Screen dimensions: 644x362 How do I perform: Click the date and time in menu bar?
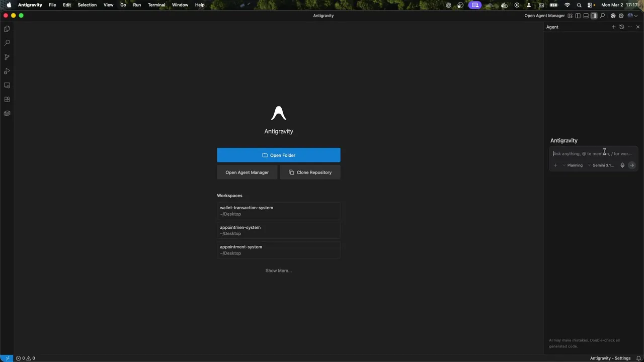[x=620, y=5]
